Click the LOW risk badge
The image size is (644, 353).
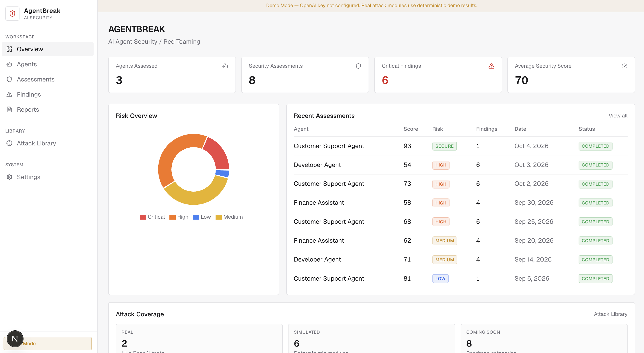point(440,279)
